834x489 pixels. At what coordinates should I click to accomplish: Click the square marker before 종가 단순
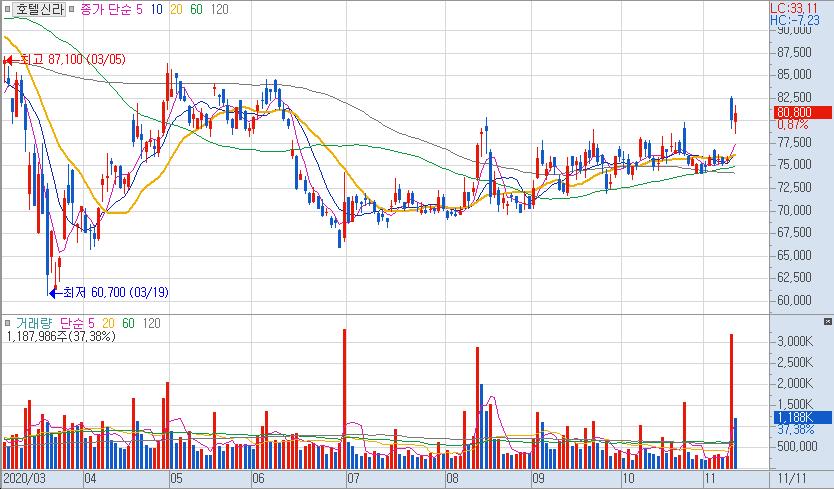point(71,9)
